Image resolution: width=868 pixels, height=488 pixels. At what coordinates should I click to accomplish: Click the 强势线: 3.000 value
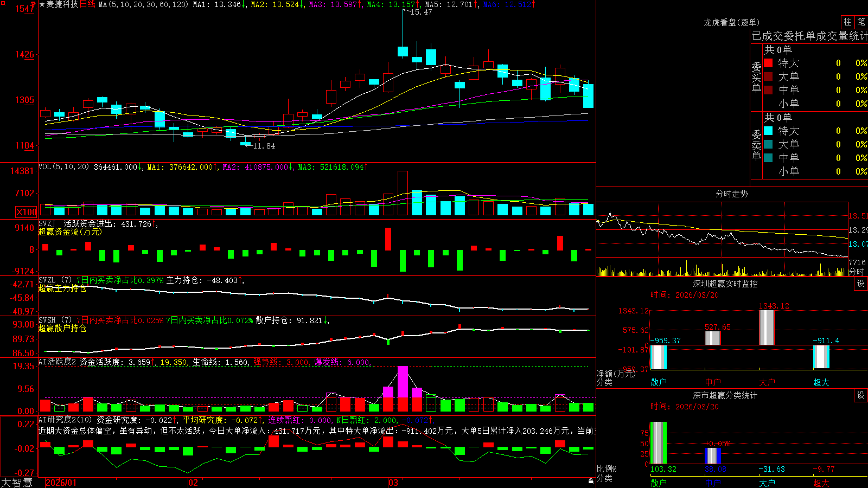282,362
